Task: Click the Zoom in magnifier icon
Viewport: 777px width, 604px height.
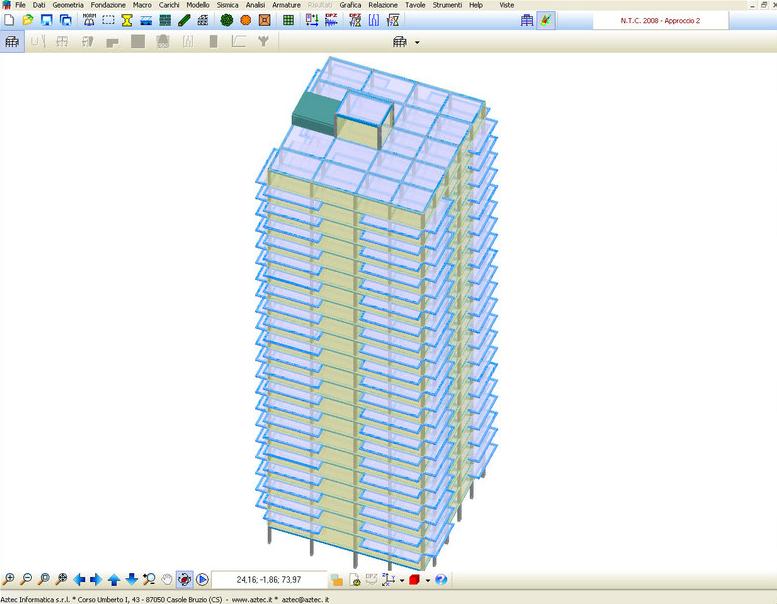Action: click(x=9, y=579)
